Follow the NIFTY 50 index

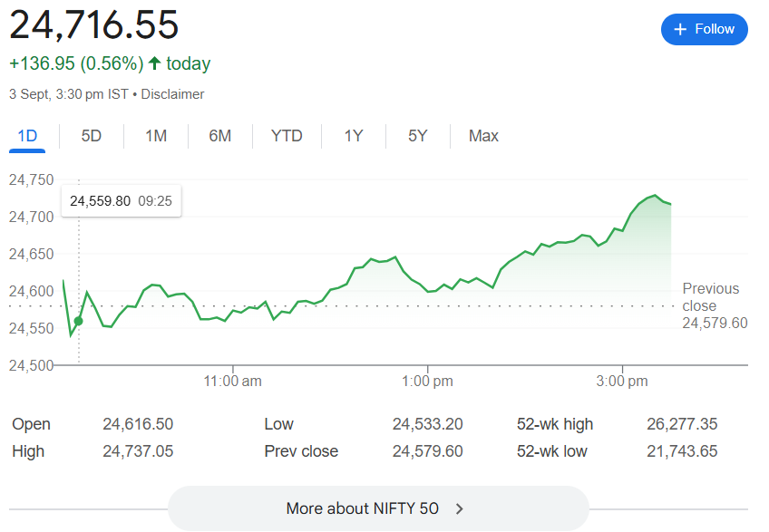click(705, 29)
